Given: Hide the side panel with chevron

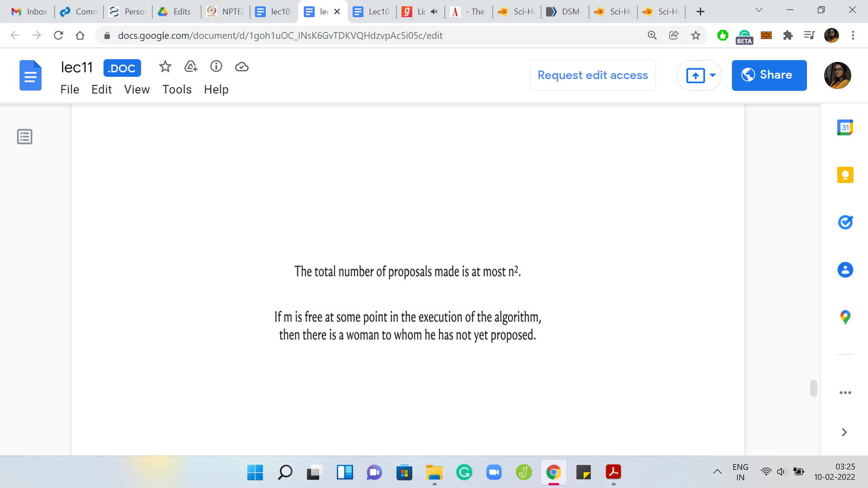Looking at the screenshot, I should click(x=844, y=432).
